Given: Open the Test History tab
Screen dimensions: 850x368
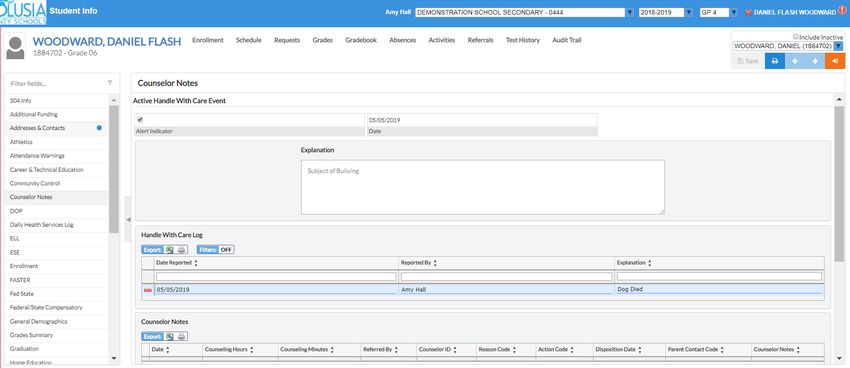Looking at the screenshot, I should 523,40.
